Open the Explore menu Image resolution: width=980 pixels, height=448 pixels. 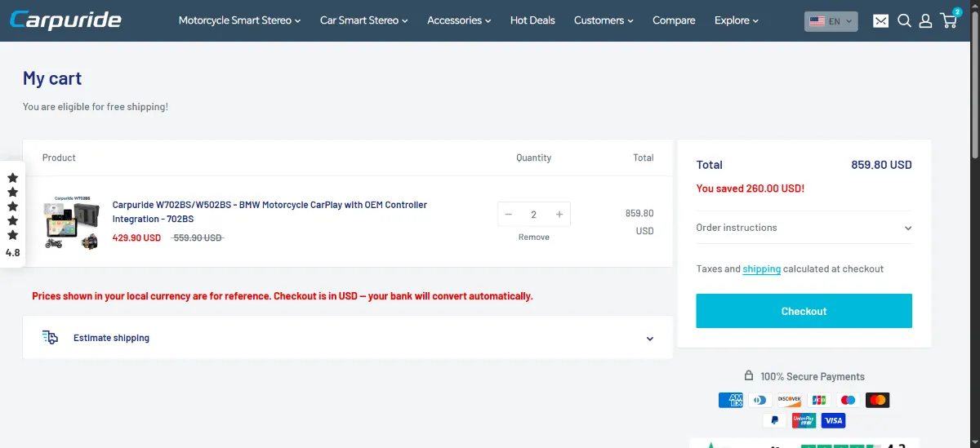pos(737,20)
